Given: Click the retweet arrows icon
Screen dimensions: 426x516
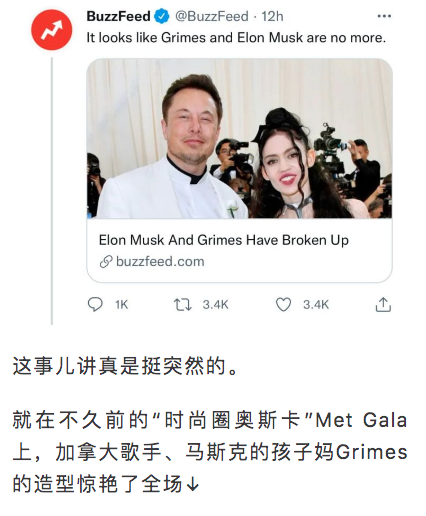Looking at the screenshot, I should pos(183,305).
